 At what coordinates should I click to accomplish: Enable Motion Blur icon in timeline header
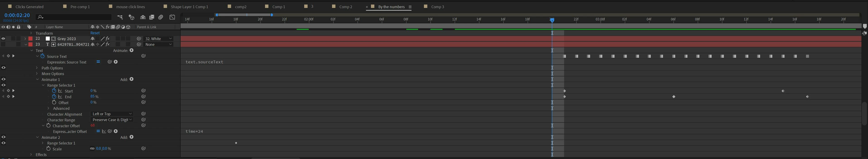(x=161, y=17)
